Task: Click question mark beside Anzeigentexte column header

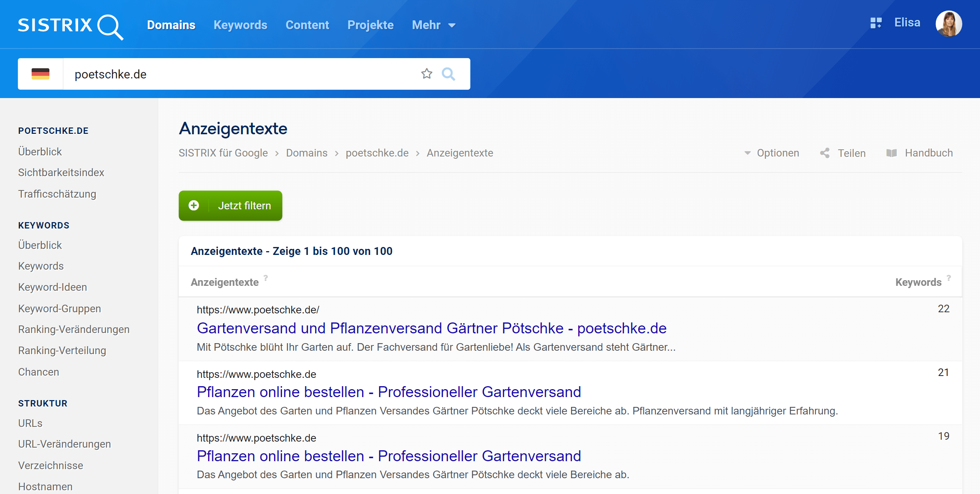Action: 266,278
